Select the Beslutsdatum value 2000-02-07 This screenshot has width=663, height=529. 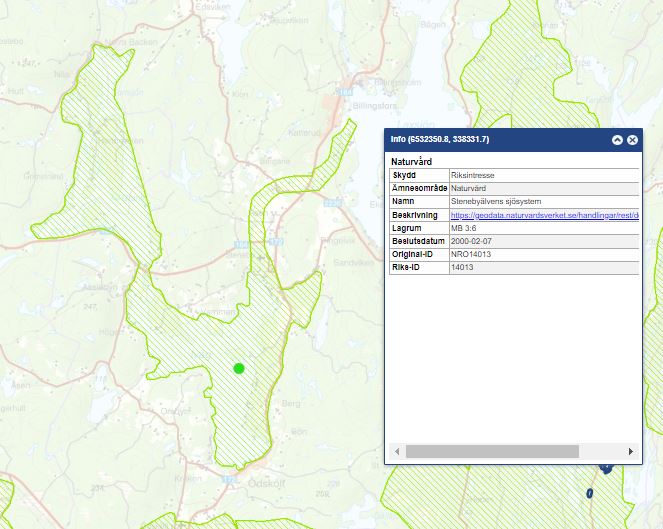pyautogui.click(x=472, y=241)
